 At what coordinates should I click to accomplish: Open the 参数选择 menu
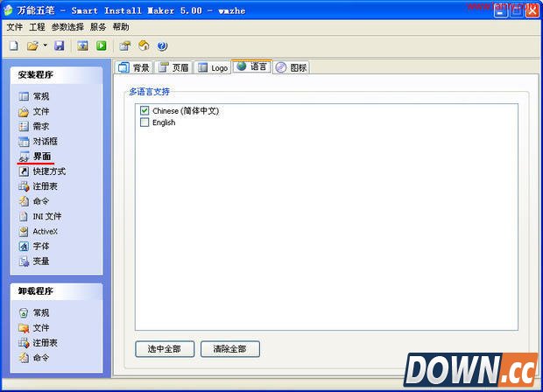point(67,27)
